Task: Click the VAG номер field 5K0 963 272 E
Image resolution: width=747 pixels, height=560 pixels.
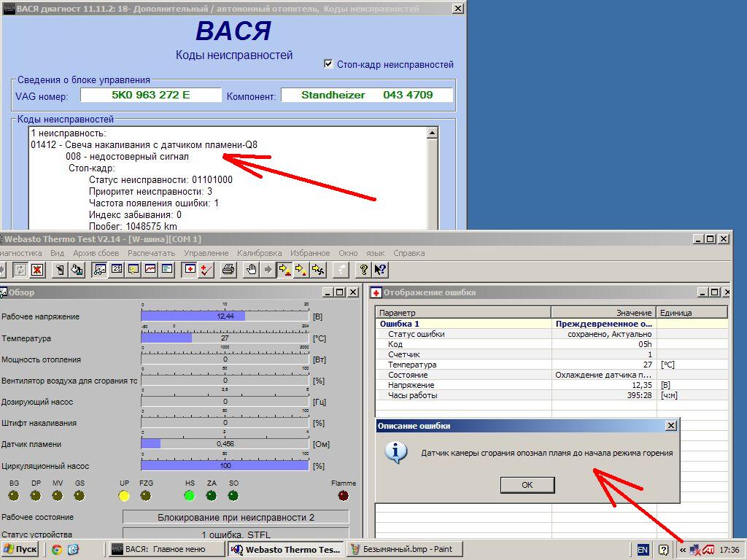Action: point(150,95)
